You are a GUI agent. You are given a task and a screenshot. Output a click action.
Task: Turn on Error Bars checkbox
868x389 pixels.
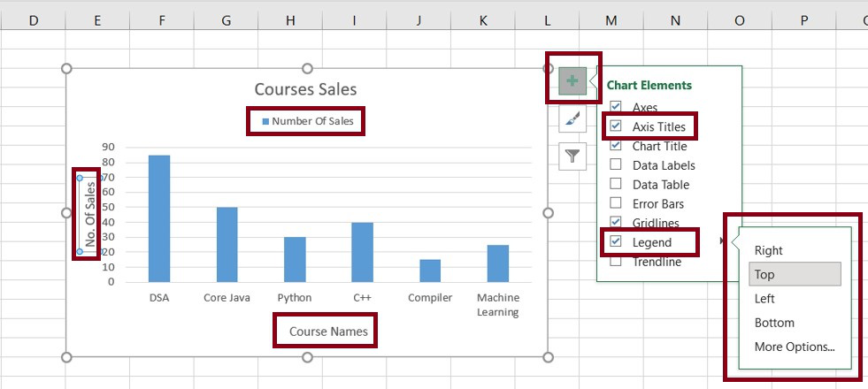[616, 203]
